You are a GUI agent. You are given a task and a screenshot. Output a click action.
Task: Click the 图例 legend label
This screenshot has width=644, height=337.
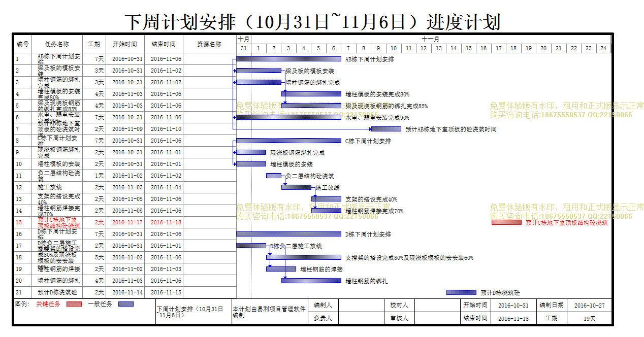tap(23, 304)
